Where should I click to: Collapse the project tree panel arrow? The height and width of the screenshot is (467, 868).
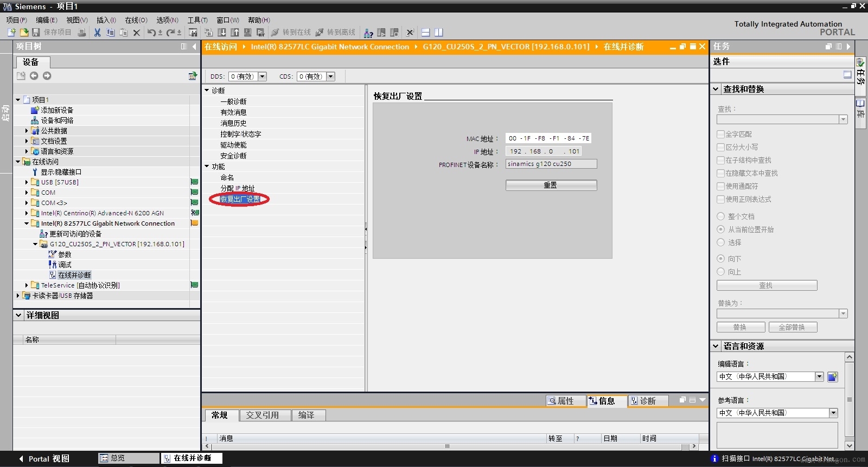point(194,47)
